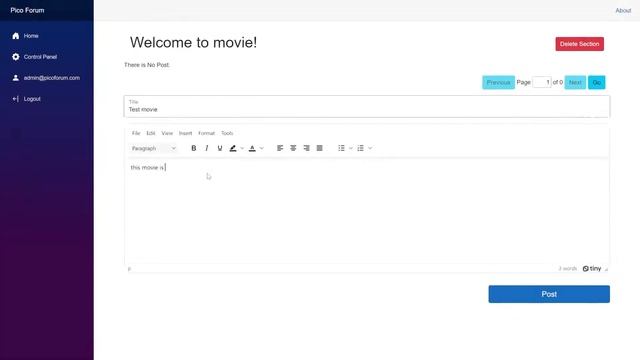This screenshot has width=640, height=360.
Task: Apply text color to selection
Action: tap(252, 148)
